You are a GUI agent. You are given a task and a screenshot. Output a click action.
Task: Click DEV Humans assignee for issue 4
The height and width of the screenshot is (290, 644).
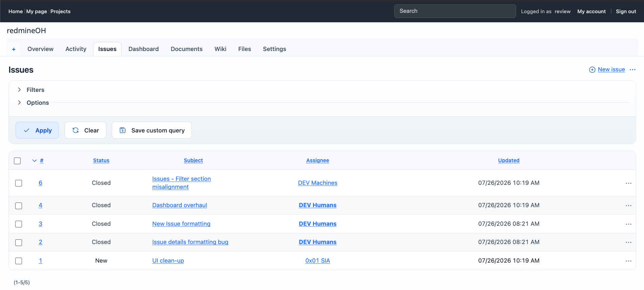(317, 205)
